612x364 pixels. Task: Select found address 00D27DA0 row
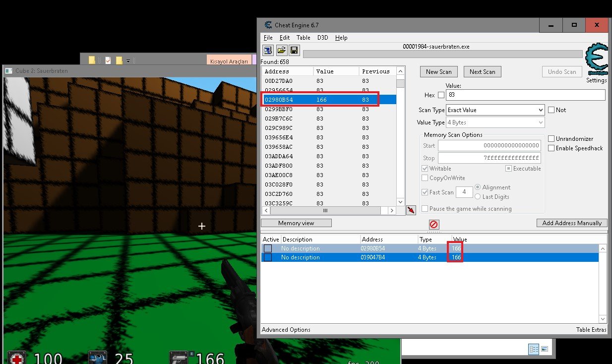pos(329,81)
